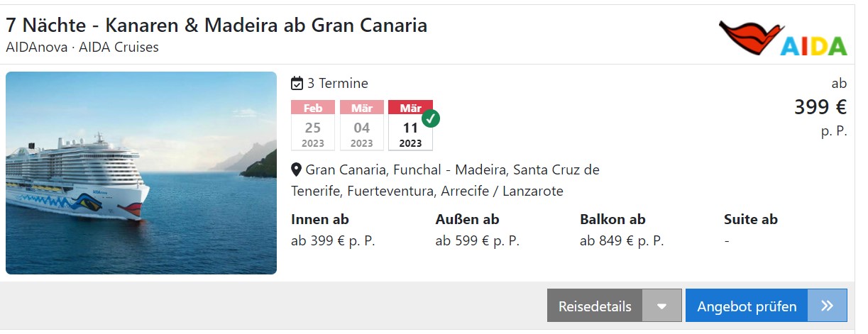Open the cruise title 7 Nächte Kanaren & Madeira
Viewport: 868px width, 334px height.
point(216,26)
